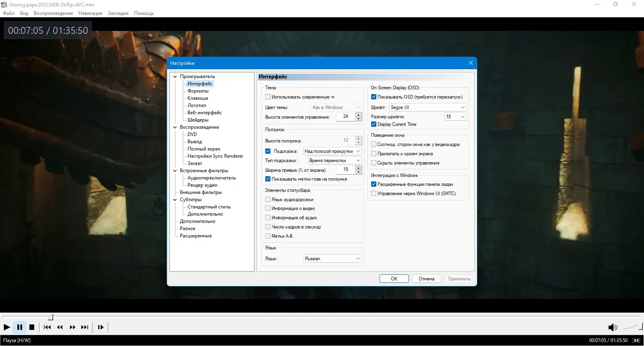Viewport: 644px width, 346px height.
Task: Toggle Показывать метки глав на ползунке
Action: pos(268,179)
